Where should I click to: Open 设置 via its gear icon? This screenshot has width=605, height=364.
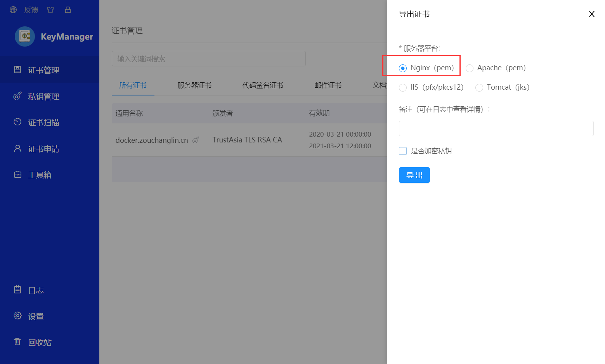(x=17, y=316)
